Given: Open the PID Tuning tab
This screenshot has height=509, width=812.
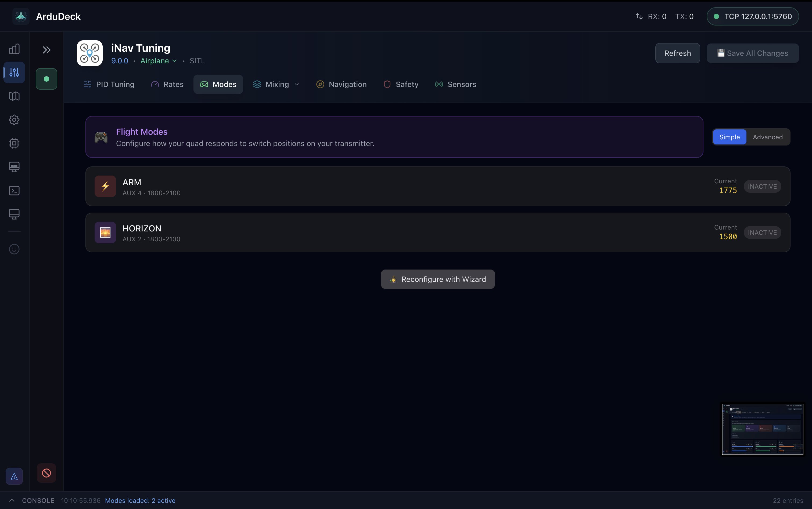Looking at the screenshot, I should (109, 85).
